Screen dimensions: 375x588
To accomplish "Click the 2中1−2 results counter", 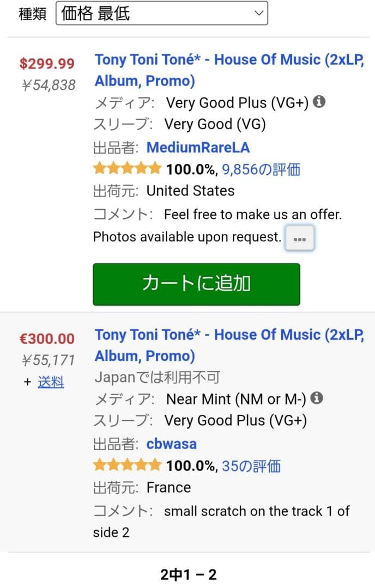I will point(187,574).
